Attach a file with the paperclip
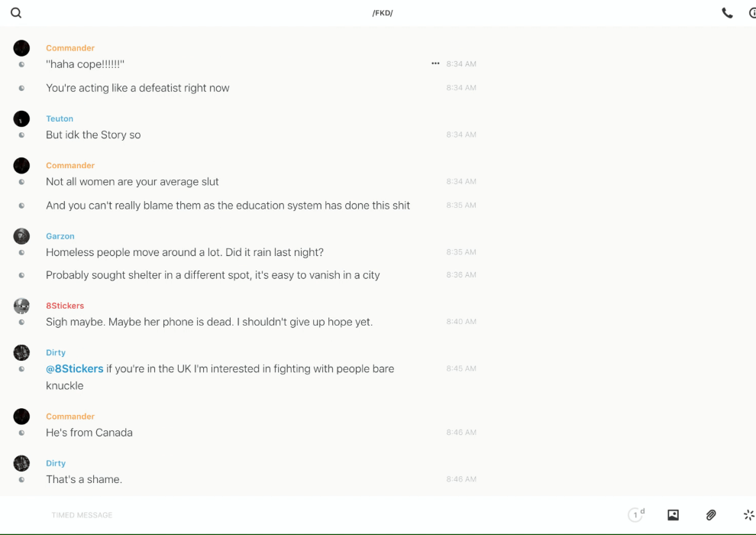This screenshot has width=756, height=535. click(711, 515)
